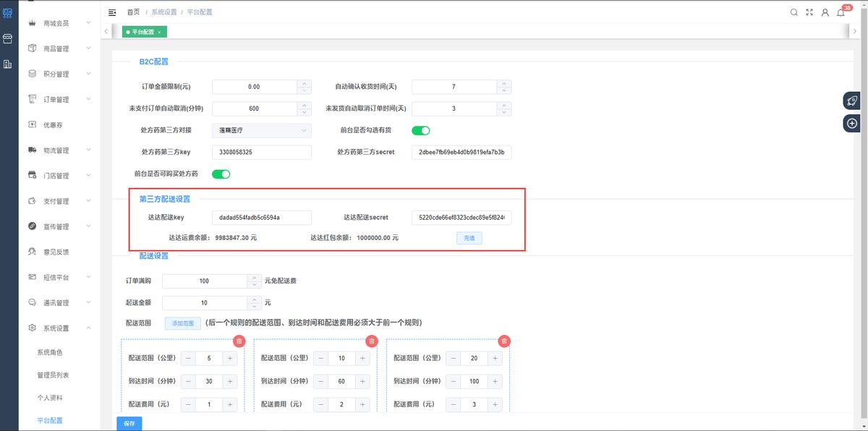Click the rocket floating button on right
The width and height of the screenshot is (868, 431).
[852, 101]
